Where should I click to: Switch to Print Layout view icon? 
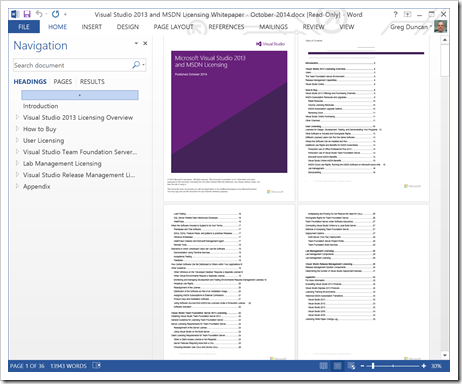pyautogui.click(x=337, y=366)
